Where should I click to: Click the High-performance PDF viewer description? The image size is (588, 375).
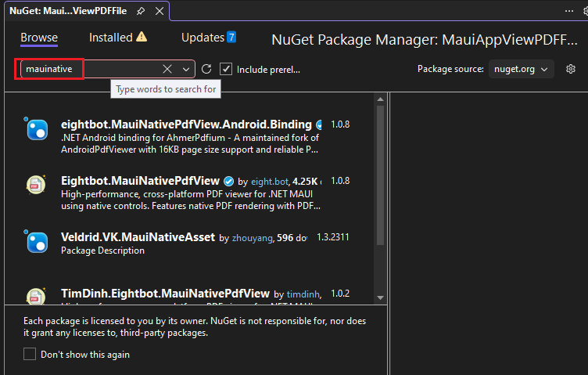191,200
